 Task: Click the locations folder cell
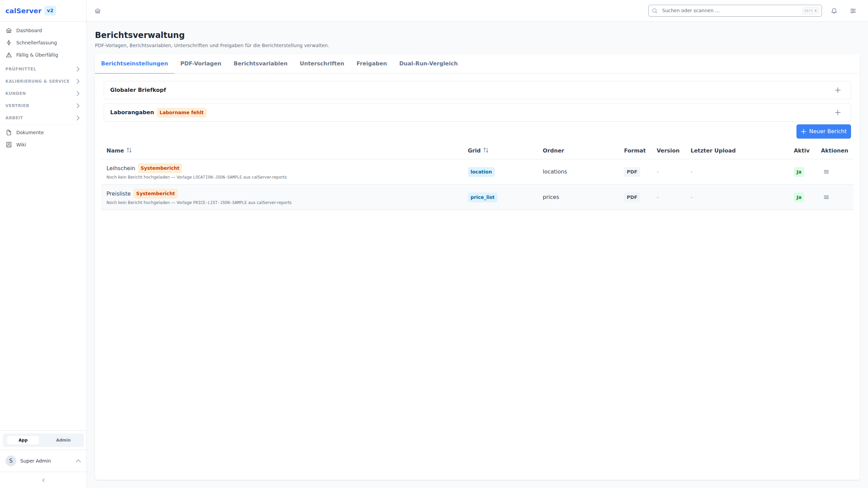pyautogui.click(x=555, y=172)
